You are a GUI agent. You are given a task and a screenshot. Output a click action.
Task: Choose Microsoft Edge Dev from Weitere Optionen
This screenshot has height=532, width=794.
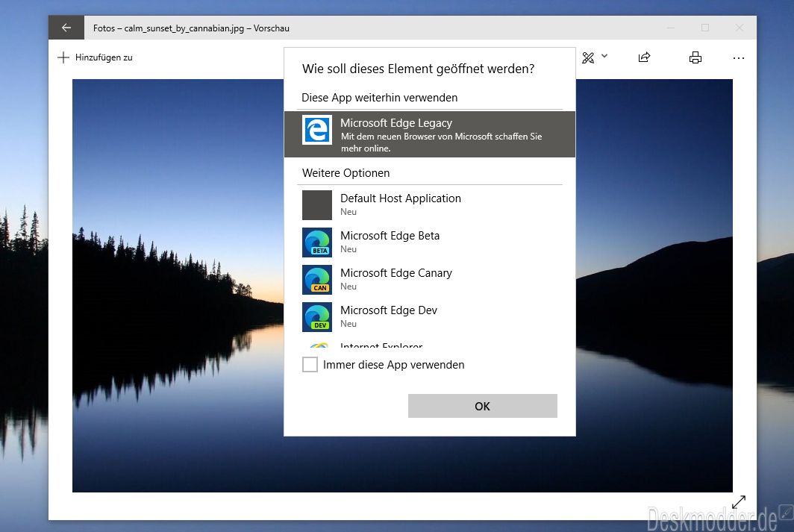[430, 317]
